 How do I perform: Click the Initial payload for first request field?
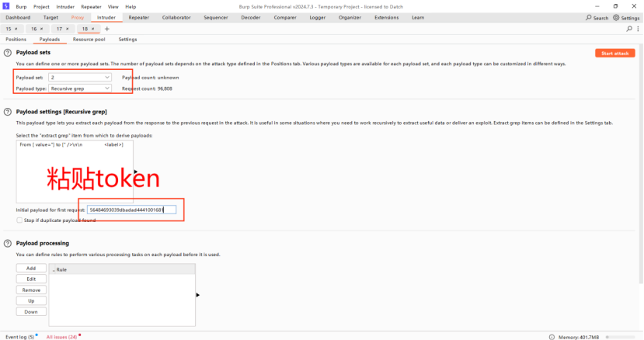pyautogui.click(x=131, y=210)
